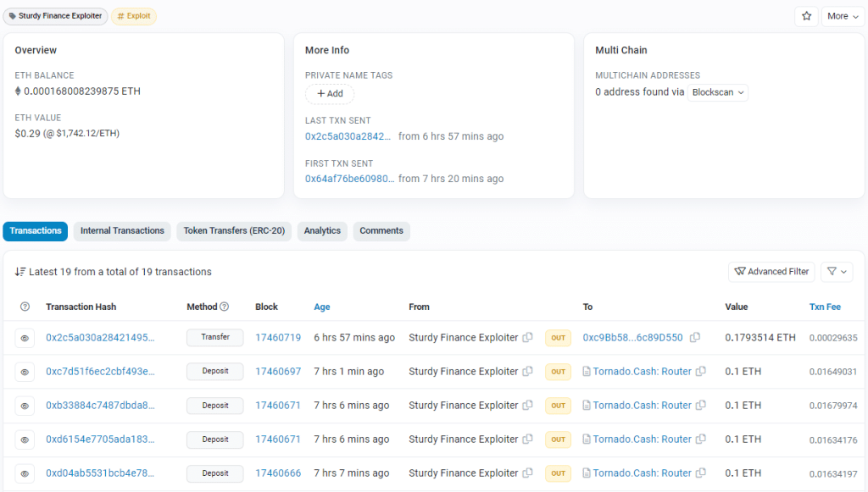Open Tornado.Cash: Router in 0xd6154e7705ada183 row
This screenshot has width=868, height=492.
[643, 439]
